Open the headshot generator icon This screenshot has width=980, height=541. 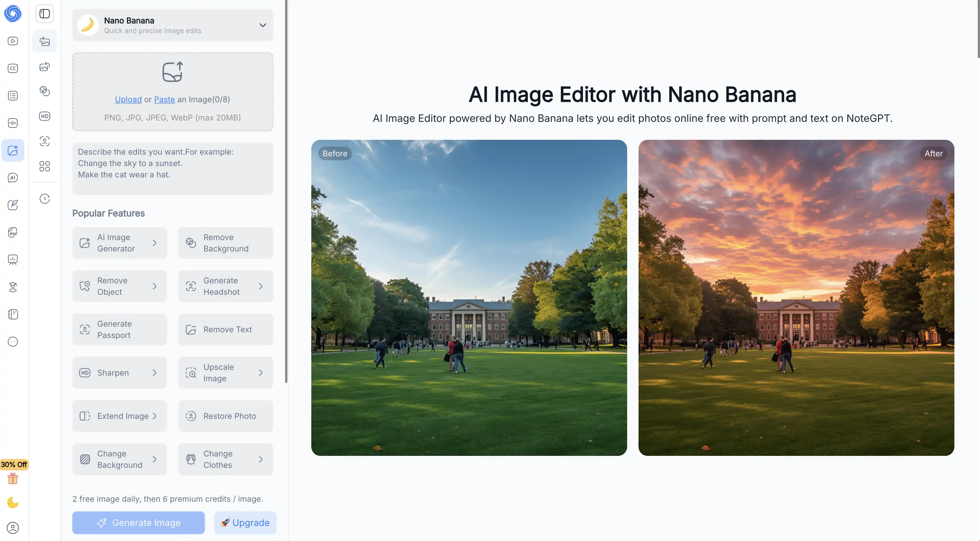coord(44,141)
